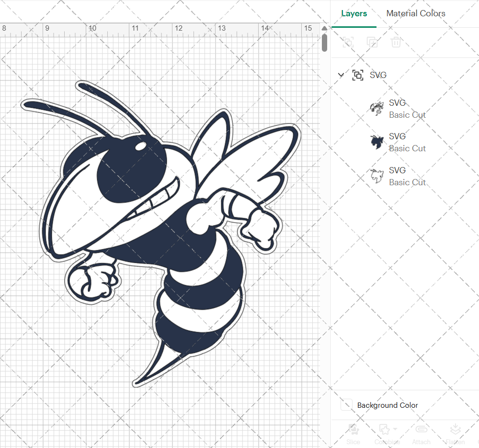Select the SVG group icon in layers

click(x=358, y=75)
